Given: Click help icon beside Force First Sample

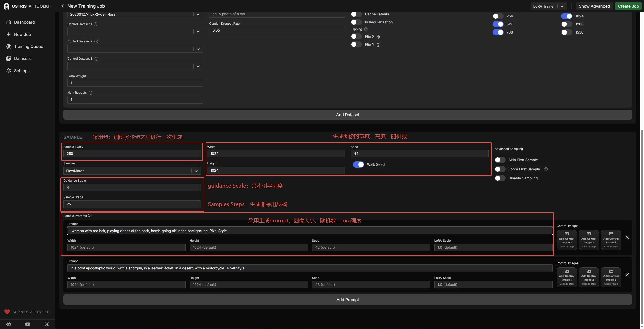Looking at the screenshot, I should [x=546, y=169].
